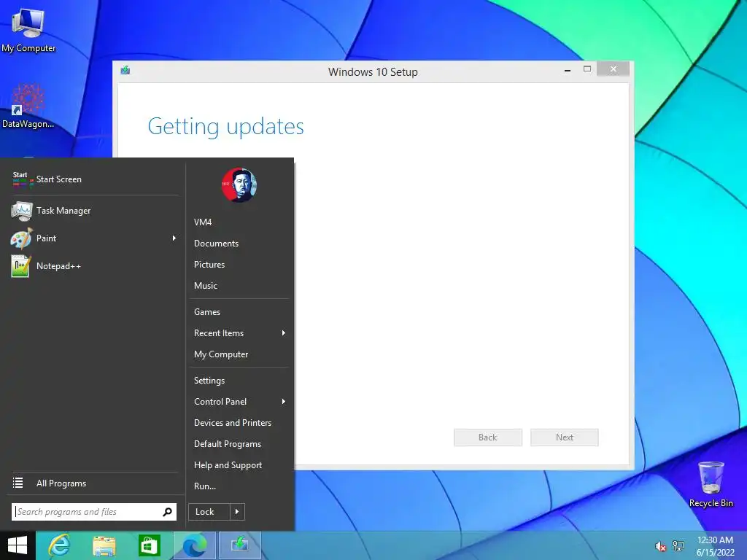Open the Run... dialog
747x560 pixels.
click(239, 486)
